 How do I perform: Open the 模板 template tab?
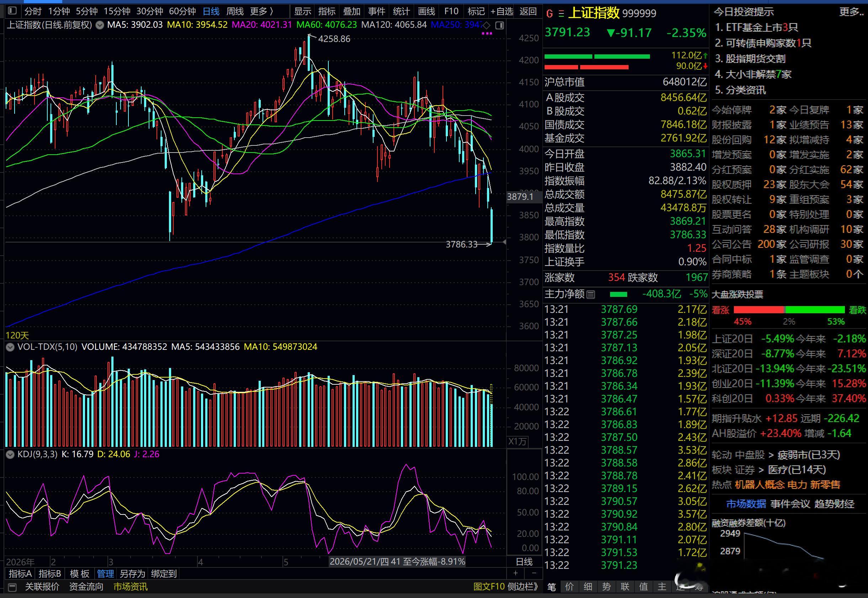79,573
